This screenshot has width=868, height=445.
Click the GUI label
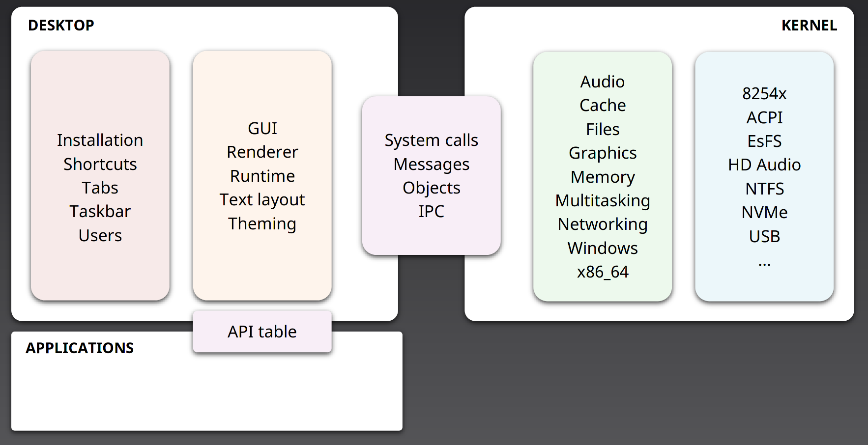coord(262,129)
